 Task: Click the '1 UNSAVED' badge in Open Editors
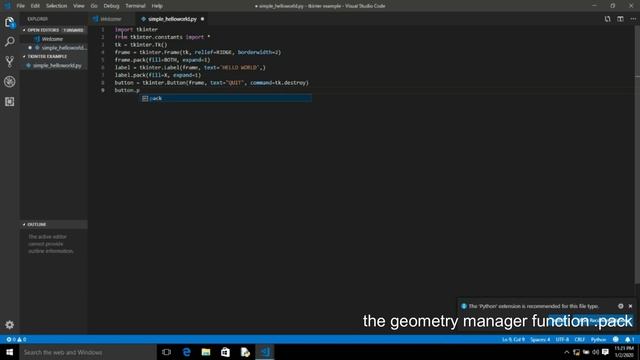pos(73,30)
